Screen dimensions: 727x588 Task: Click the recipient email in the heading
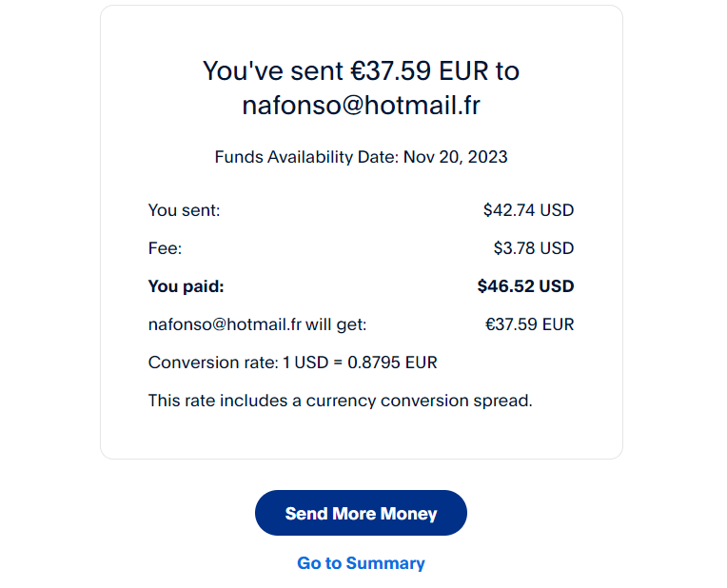coord(361,106)
